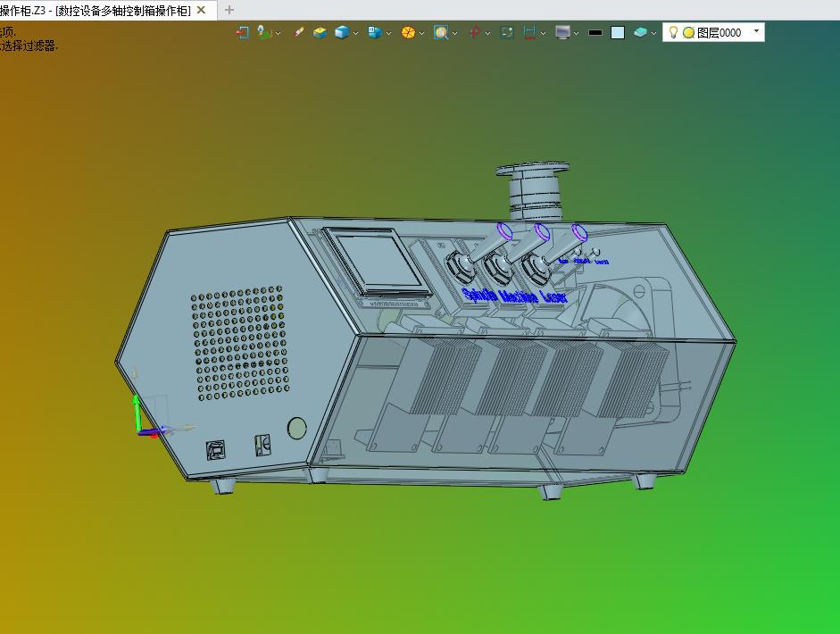Screen dimensions: 840x634
Task: Add a new tab with plus button
Action: pyautogui.click(x=229, y=10)
